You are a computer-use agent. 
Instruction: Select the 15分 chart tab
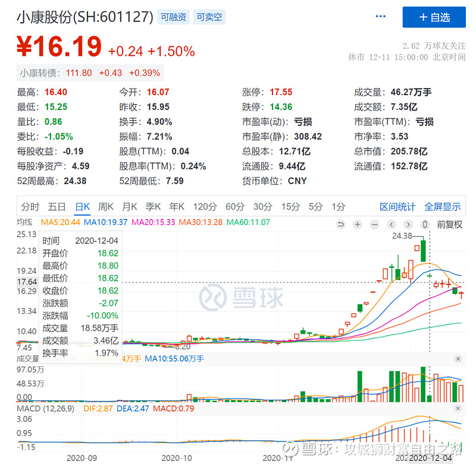point(290,206)
